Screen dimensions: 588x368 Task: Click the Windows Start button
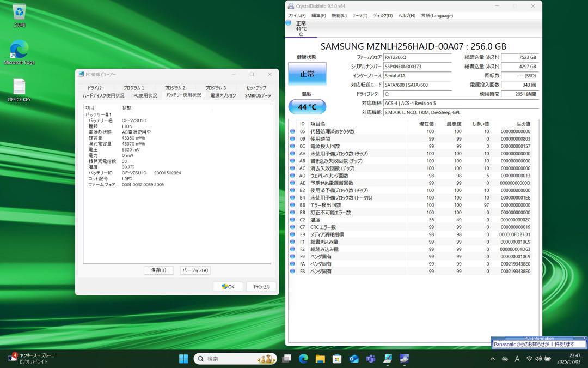coord(183,359)
